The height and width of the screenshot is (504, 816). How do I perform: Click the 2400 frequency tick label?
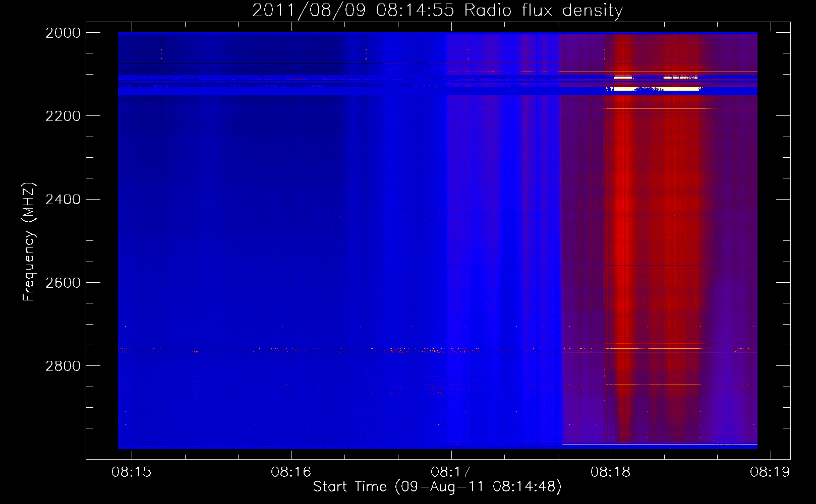coord(63,200)
